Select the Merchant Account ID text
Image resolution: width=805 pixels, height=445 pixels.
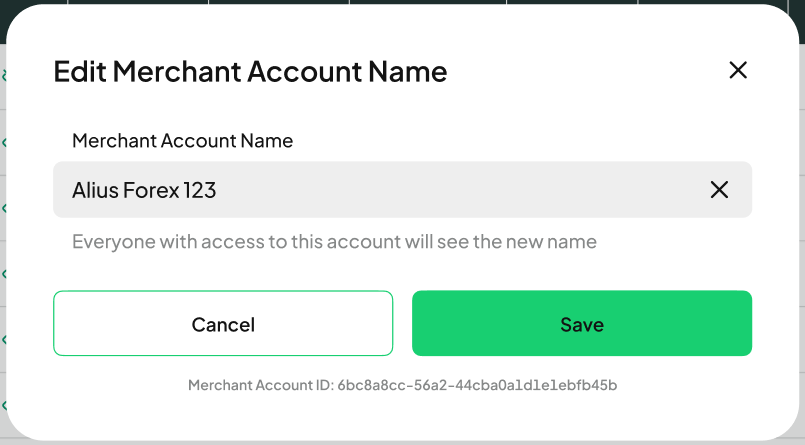click(402, 385)
